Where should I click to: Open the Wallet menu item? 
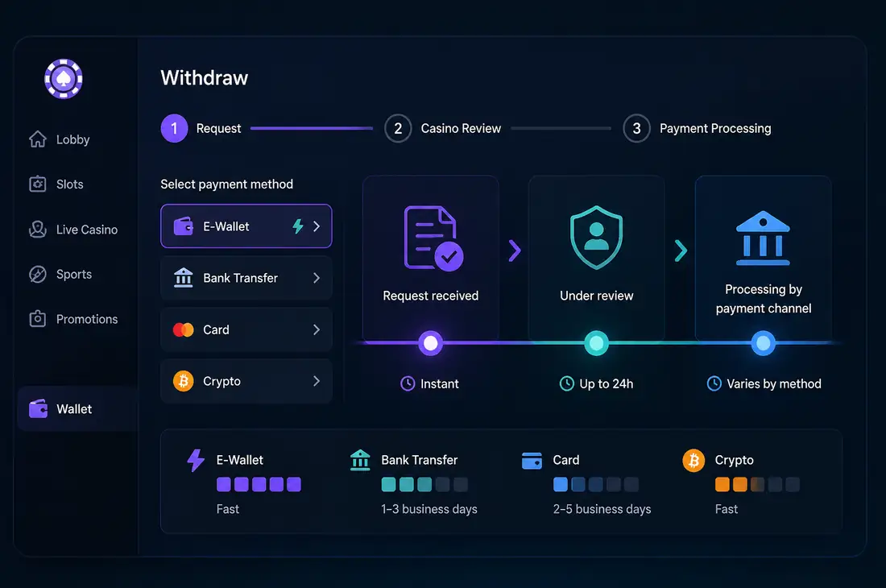(77, 409)
